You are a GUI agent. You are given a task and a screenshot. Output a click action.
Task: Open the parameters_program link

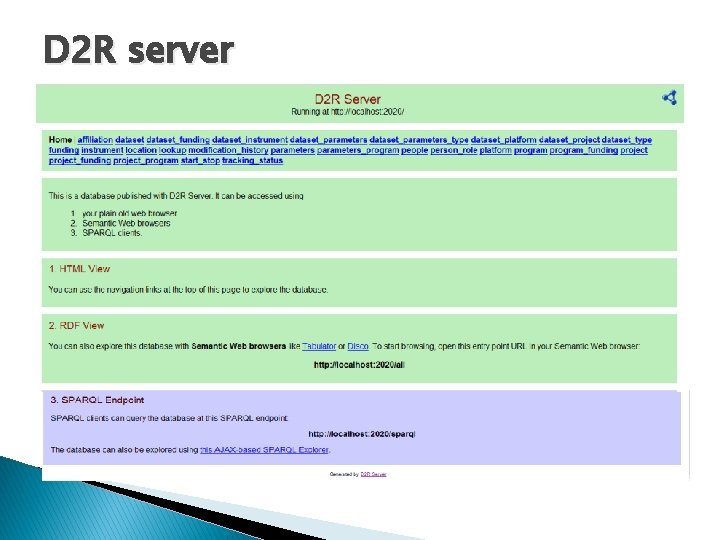click(358, 150)
